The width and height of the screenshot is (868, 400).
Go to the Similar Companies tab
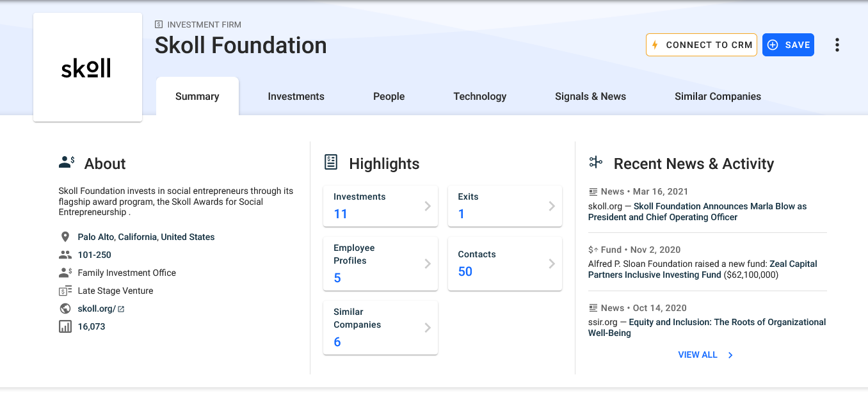click(718, 97)
